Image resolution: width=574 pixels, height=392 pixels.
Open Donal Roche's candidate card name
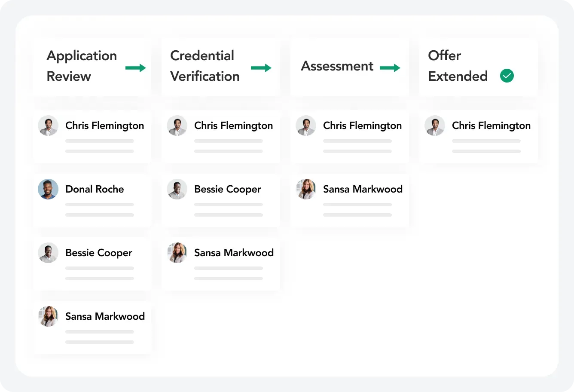point(95,189)
